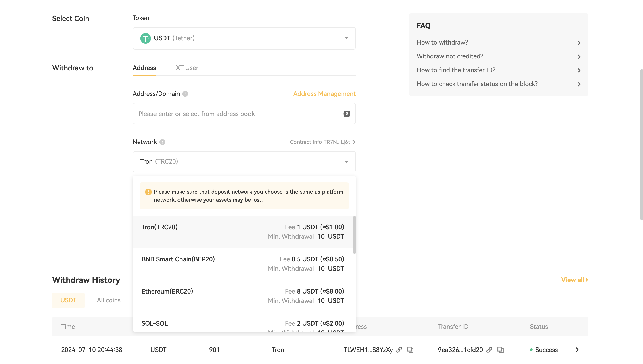Select the All coins history tab
The width and height of the screenshot is (643, 364).
[109, 300]
